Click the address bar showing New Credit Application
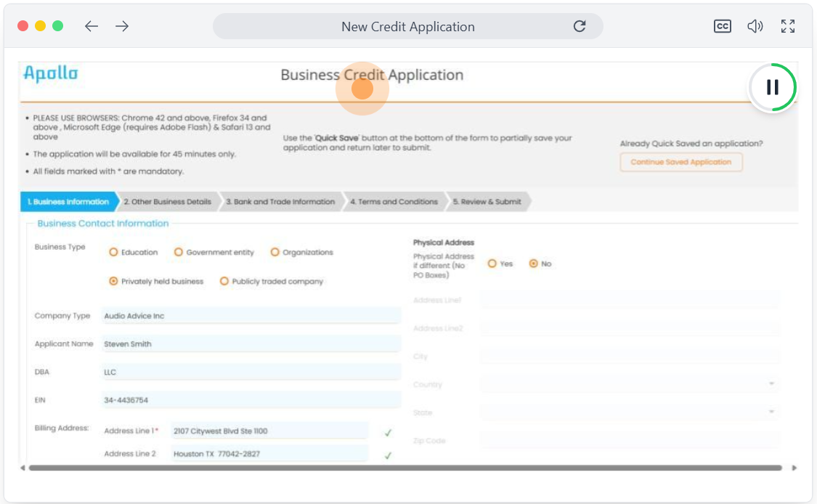Screen dimensions: 817x504 [x=408, y=26]
